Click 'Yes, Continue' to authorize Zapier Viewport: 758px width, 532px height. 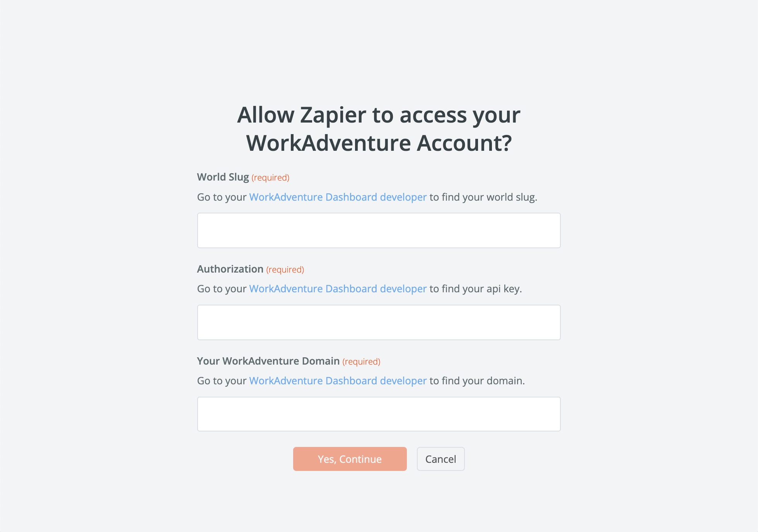(350, 458)
